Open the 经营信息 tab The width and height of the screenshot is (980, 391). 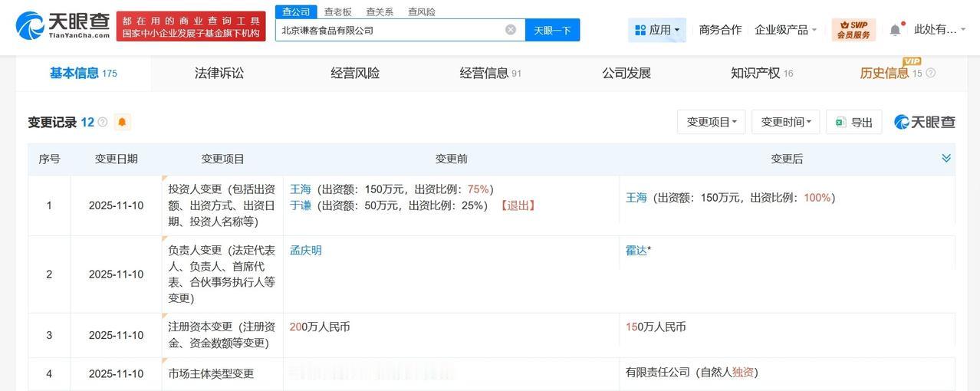pos(490,74)
